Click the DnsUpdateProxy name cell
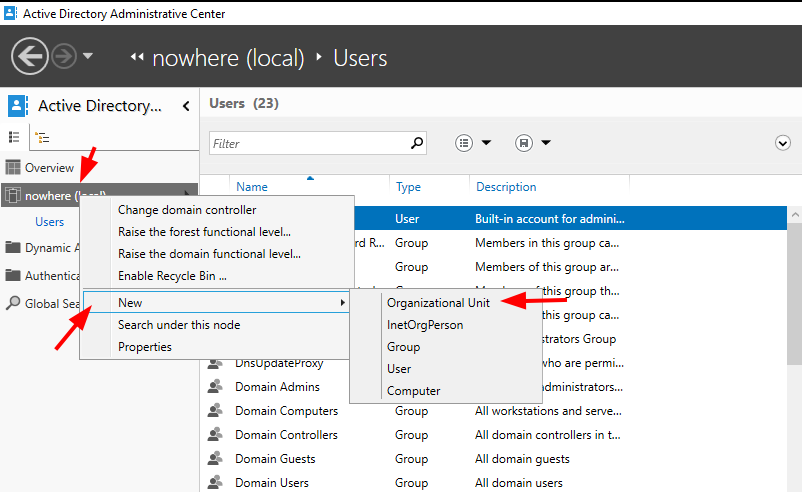Screen dimensions: 802x492 pos(279,364)
